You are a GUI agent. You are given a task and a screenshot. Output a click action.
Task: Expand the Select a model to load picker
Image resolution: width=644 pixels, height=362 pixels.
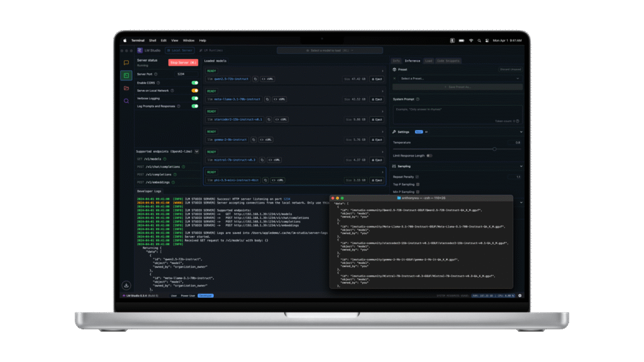point(330,50)
